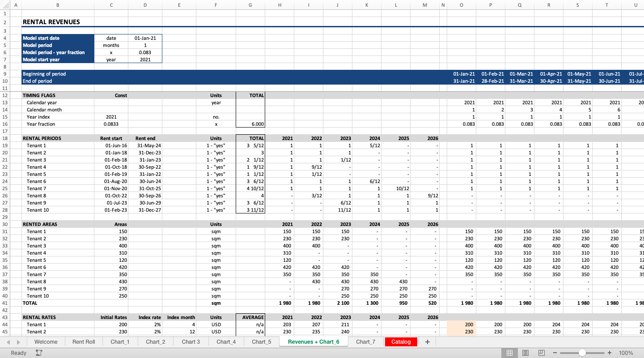
Task: Click the Ready status text
Action: [18, 353]
